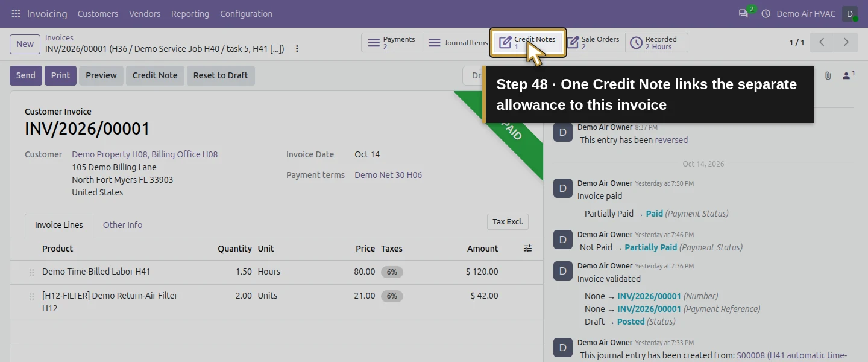Open the user avatar menu

tap(850, 13)
